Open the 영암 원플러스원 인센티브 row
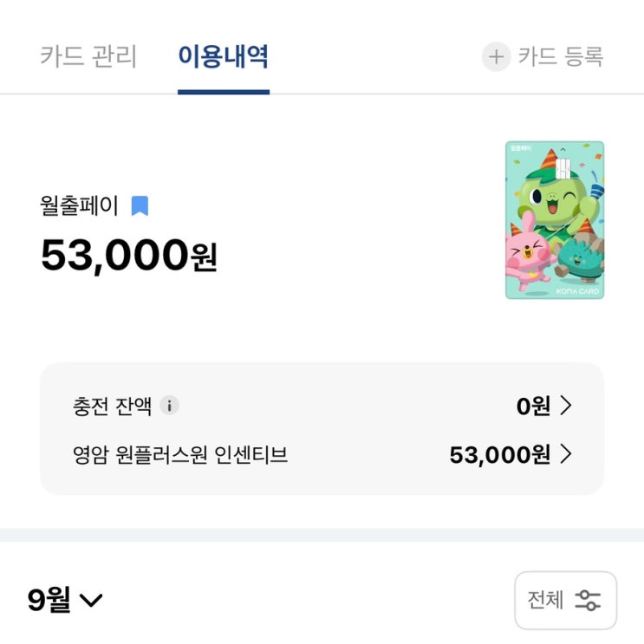 (180, 454)
